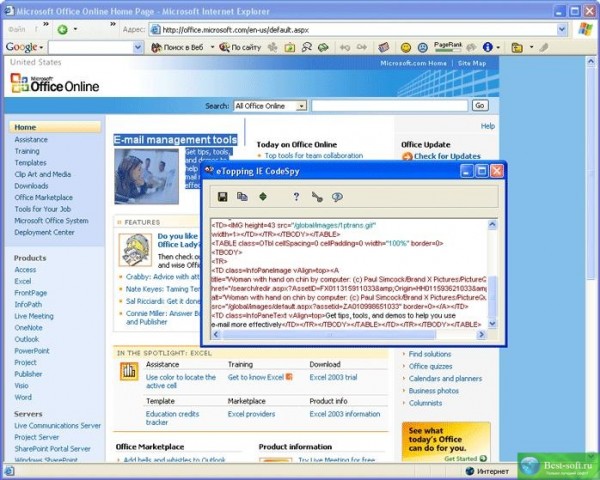The height and width of the screenshot is (480, 600).
Task: Click the green Back arrow in Internet Explorer
Action: pos(62,29)
